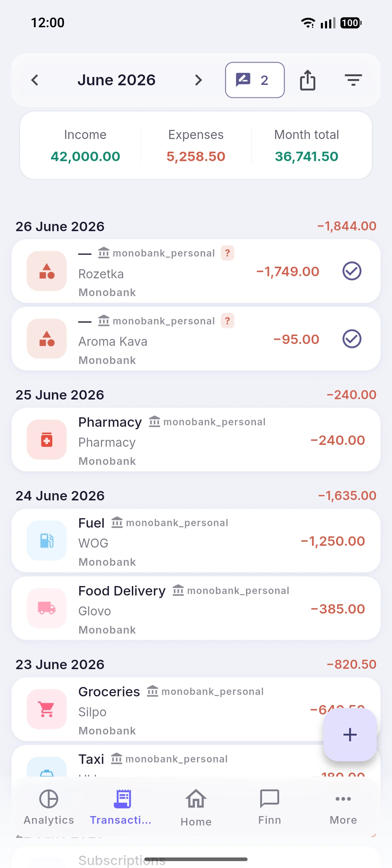
Task: Tap Groceries cart icon
Action: (x=47, y=709)
